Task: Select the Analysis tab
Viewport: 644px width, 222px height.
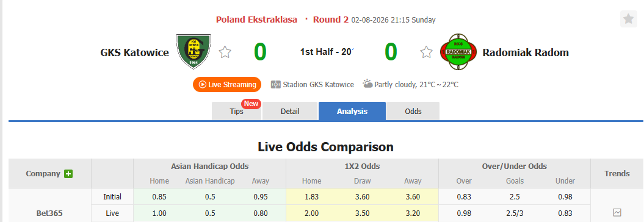Action: [x=352, y=111]
